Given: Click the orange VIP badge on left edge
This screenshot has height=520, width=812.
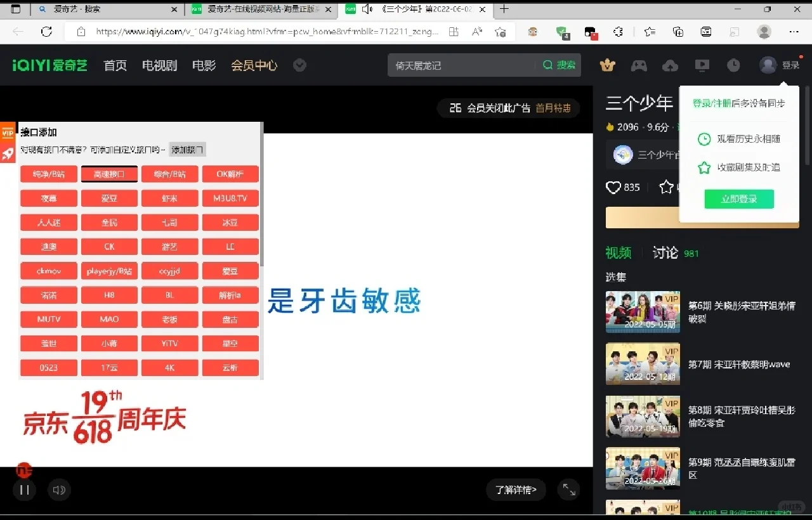Looking at the screenshot, I should pyautogui.click(x=7, y=133).
